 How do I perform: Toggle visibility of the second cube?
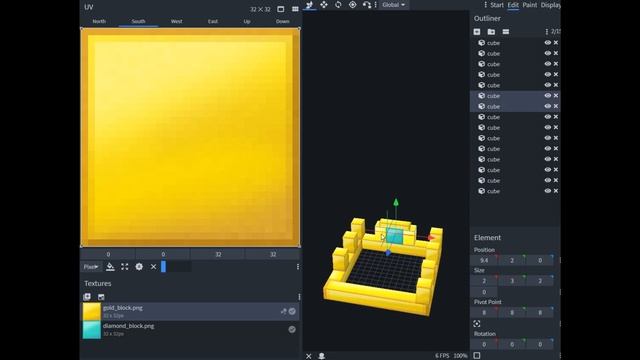[548, 53]
